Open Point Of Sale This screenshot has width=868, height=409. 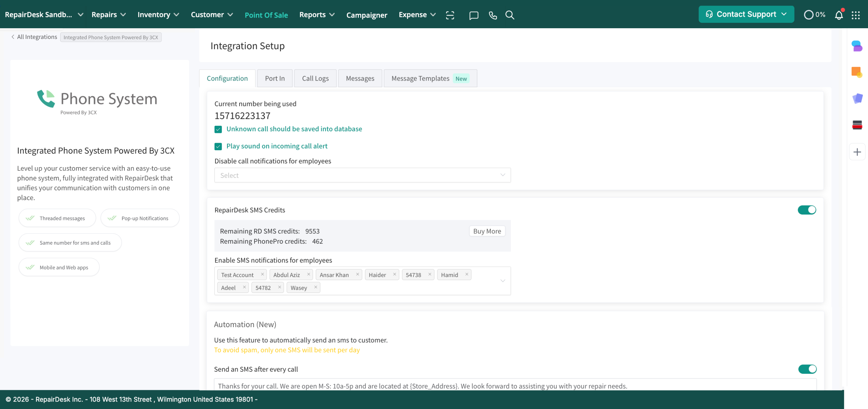coord(266,15)
